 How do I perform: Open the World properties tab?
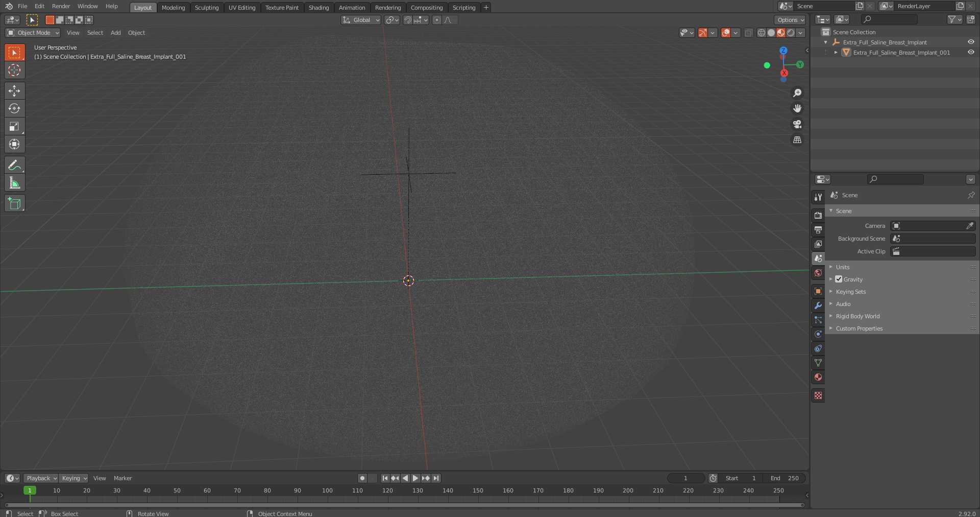pos(818,273)
